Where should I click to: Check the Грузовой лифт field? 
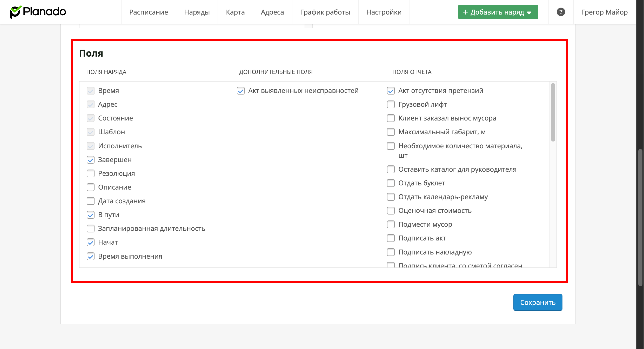coord(391,104)
